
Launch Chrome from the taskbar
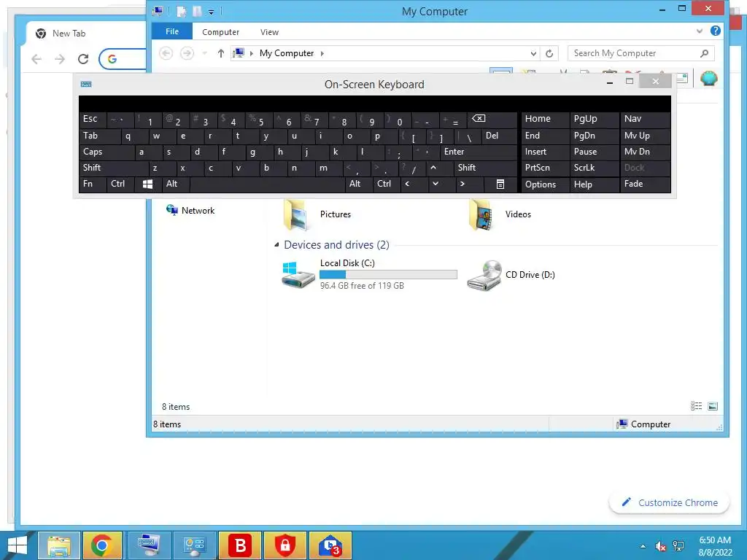tap(103, 545)
